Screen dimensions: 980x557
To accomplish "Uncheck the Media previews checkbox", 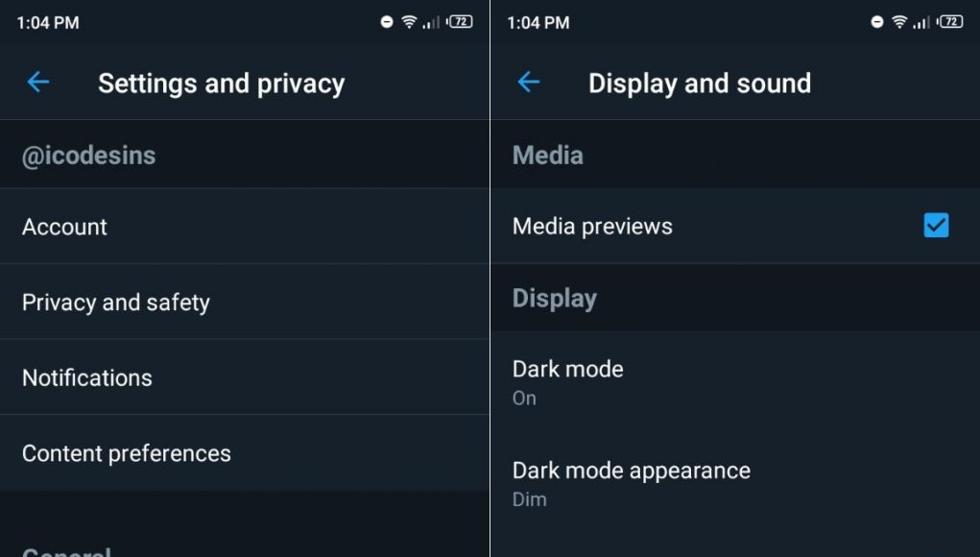I will 936,226.
